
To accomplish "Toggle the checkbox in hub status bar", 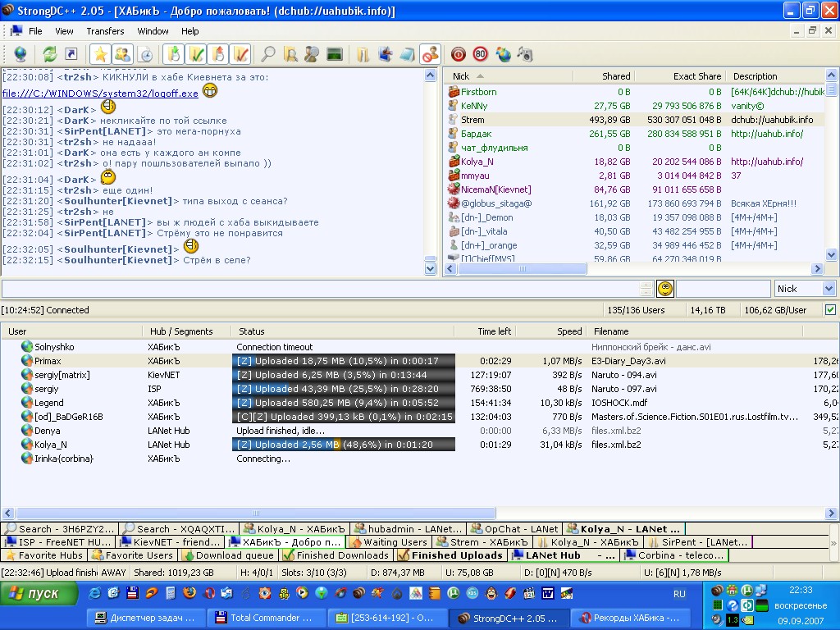I will [x=830, y=310].
